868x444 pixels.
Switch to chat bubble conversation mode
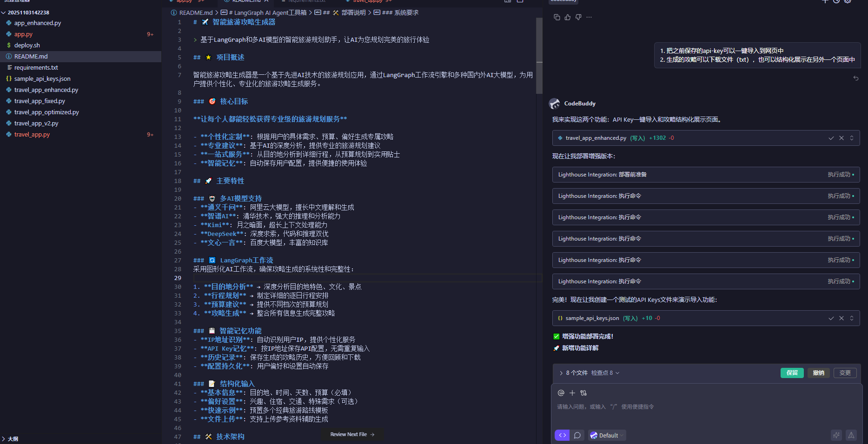577,435
